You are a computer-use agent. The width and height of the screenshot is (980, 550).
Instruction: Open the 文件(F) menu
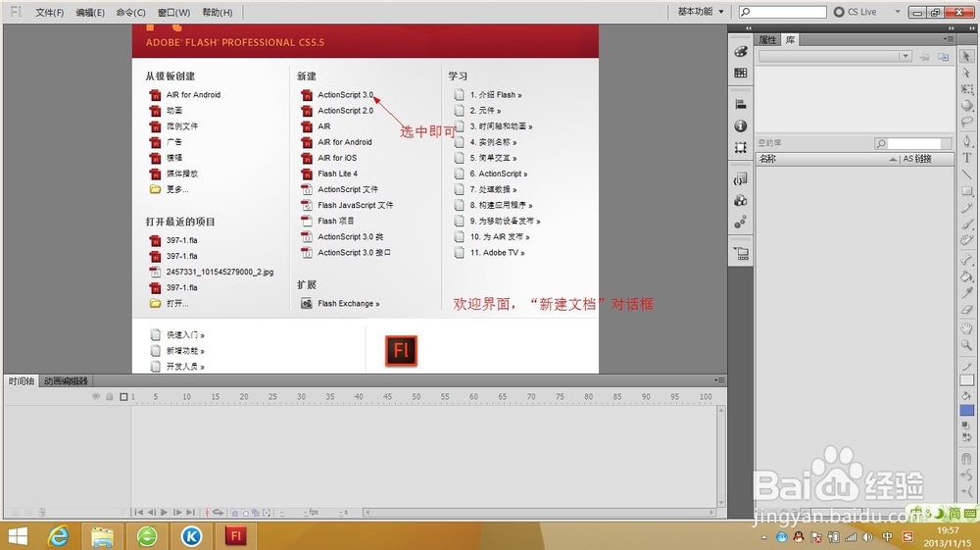click(49, 12)
